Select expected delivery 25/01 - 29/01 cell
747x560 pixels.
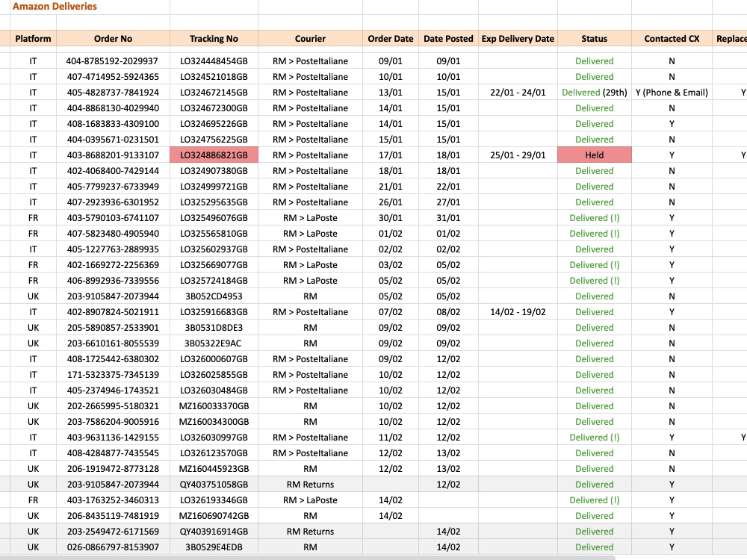click(x=518, y=155)
